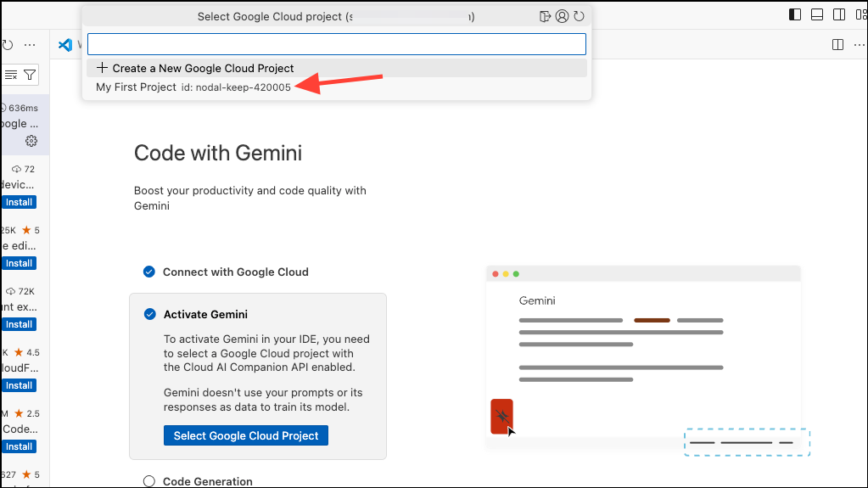This screenshot has width=868, height=488.
Task: Select the Code Generation step radio circle
Action: (x=149, y=481)
